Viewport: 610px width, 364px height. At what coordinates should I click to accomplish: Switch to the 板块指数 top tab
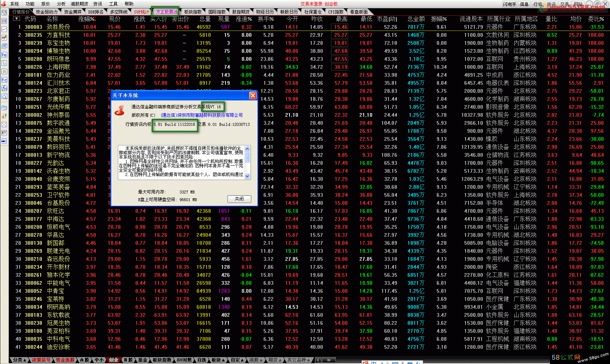193,12
